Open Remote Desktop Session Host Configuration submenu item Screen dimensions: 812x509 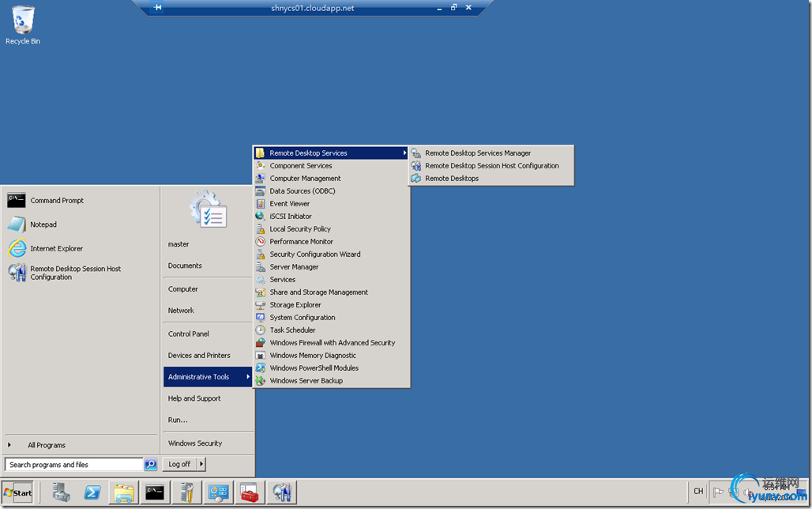point(491,166)
